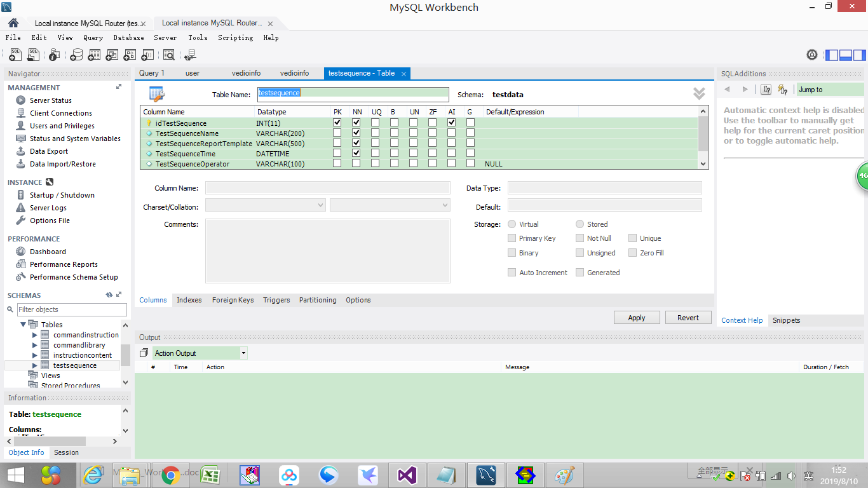The height and width of the screenshot is (488, 868).
Task: Open the home screen icon
Action: pos(13,23)
